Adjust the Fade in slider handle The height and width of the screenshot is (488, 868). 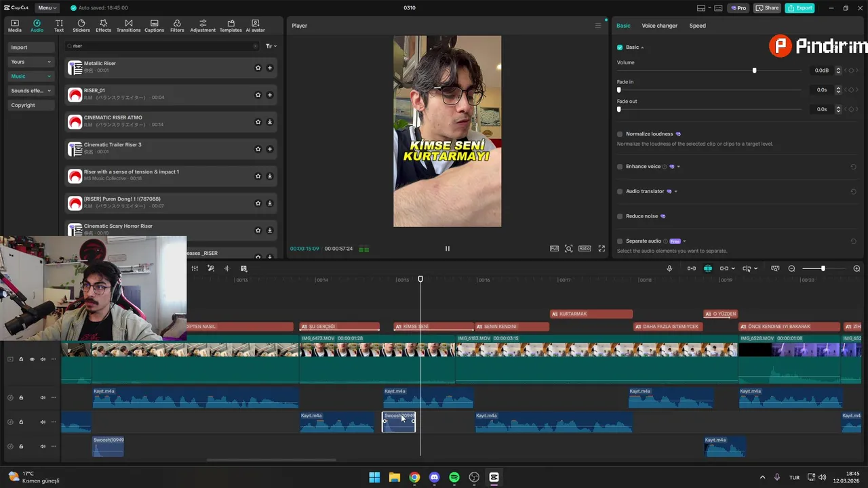(618, 89)
